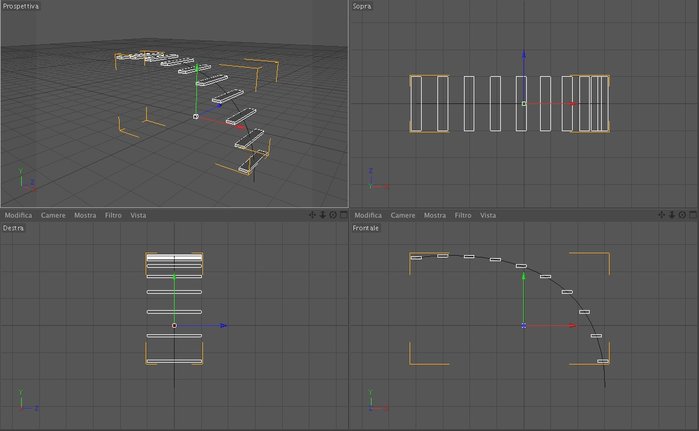Grab the red X axis arrowhead in Sopra view
The image size is (699, 431).
tap(571, 103)
